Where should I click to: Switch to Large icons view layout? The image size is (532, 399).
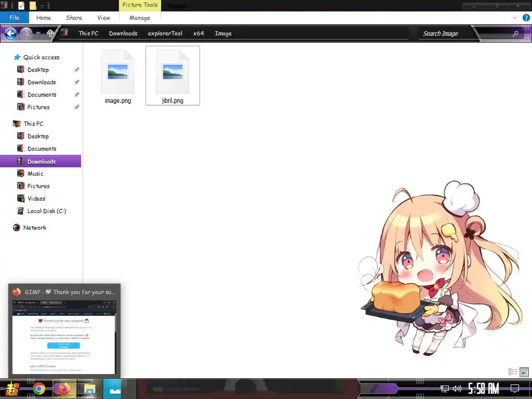(524, 372)
